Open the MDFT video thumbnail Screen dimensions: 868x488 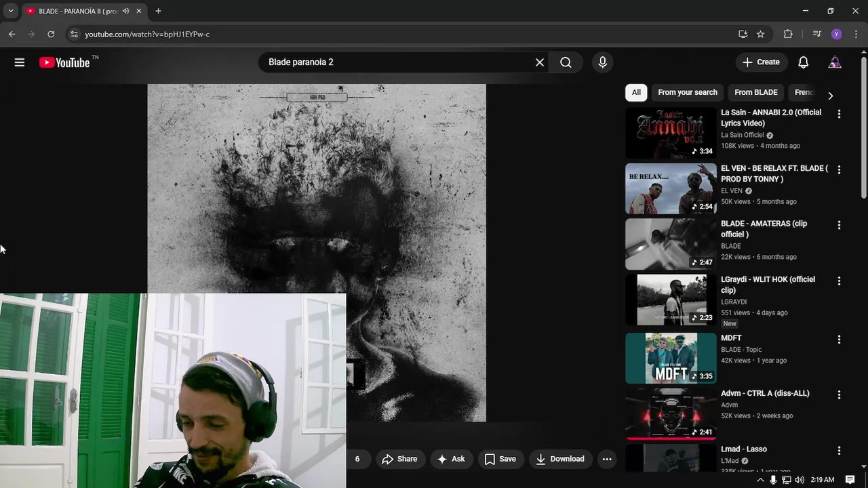pos(671,358)
